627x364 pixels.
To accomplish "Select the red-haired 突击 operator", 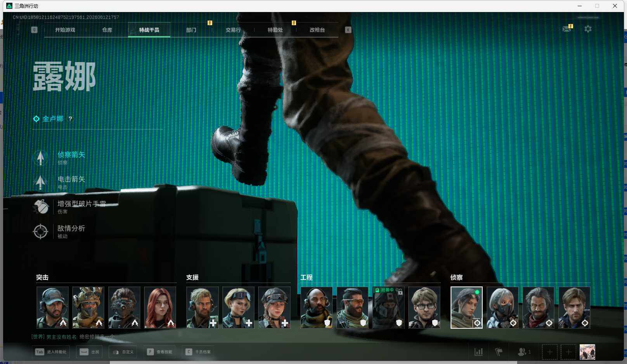I will coord(160,307).
